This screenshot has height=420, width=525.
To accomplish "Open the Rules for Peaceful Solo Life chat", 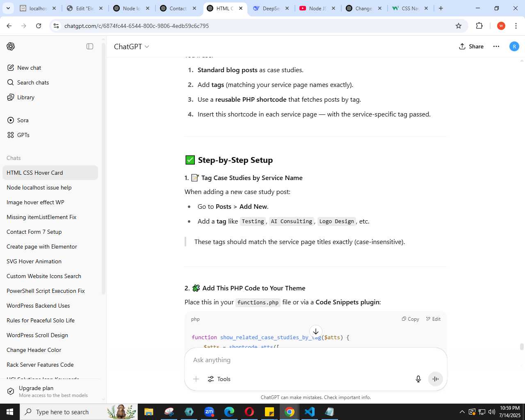I will tap(50, 320).
